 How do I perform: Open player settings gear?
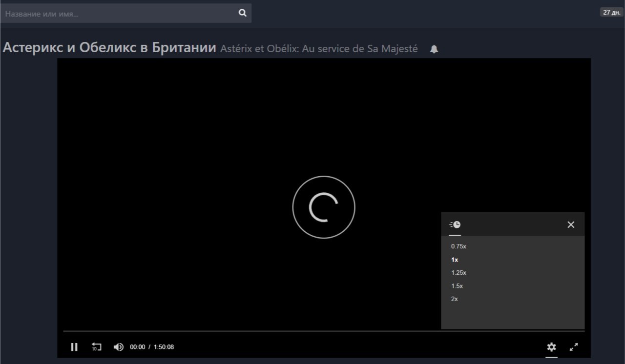(551, 347)
